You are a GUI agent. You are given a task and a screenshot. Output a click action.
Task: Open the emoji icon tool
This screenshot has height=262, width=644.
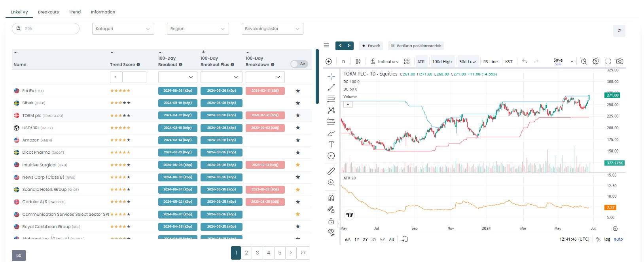click(x=331, y=156)
